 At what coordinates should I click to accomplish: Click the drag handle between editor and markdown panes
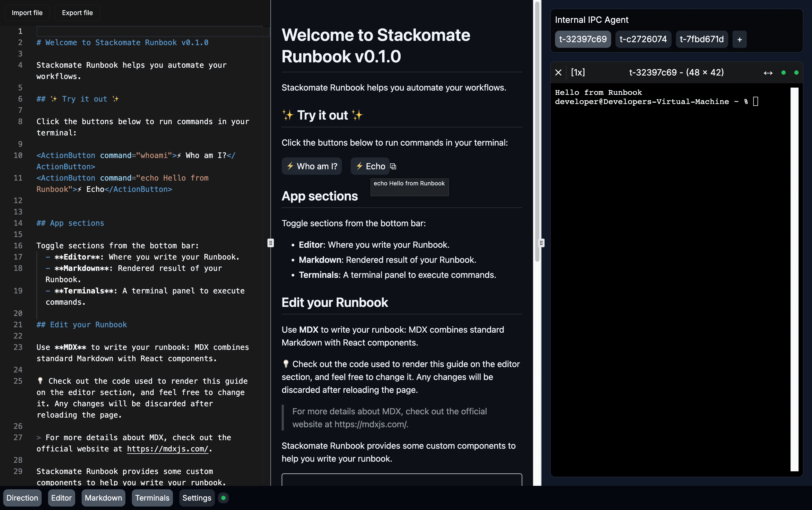coord(270,243)
